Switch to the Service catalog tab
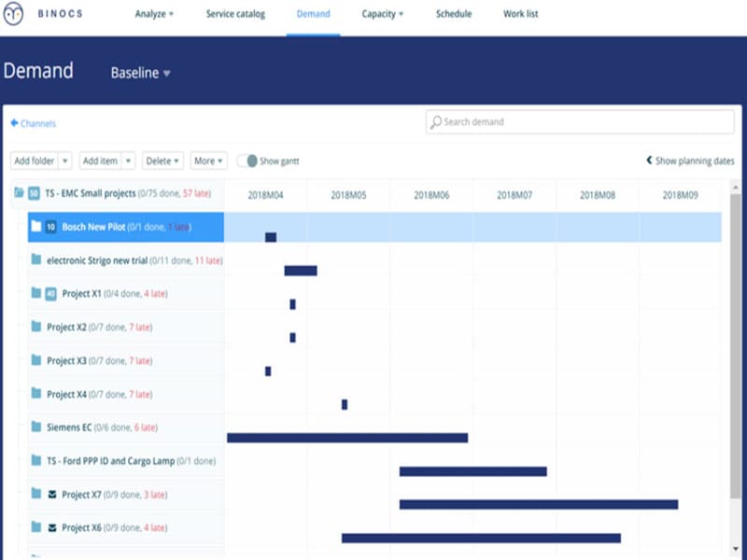The width and height of the screenshot is (747, 560). (235, 14)
